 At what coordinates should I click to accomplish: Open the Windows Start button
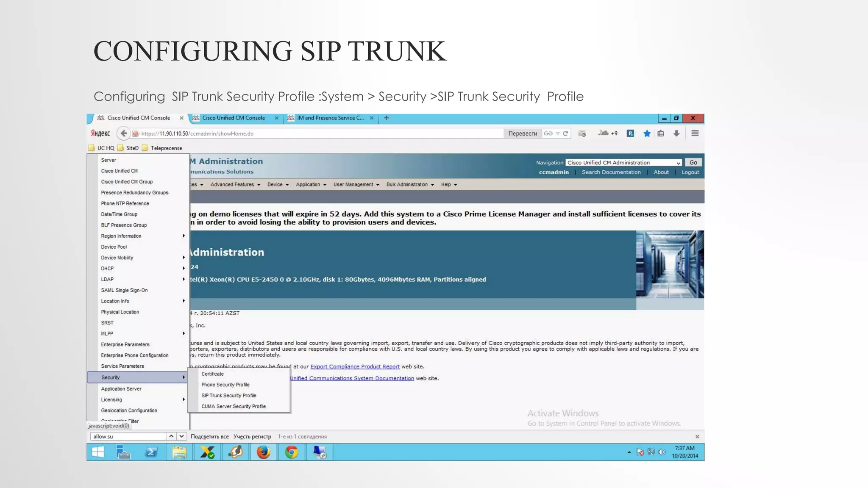tap(98, 452)
